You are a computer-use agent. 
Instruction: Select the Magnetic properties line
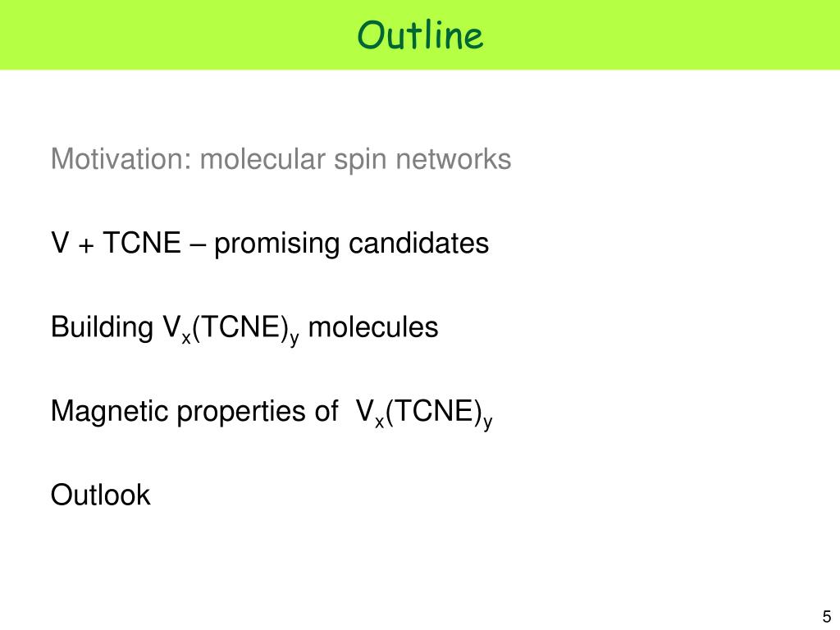pos(272,413)
